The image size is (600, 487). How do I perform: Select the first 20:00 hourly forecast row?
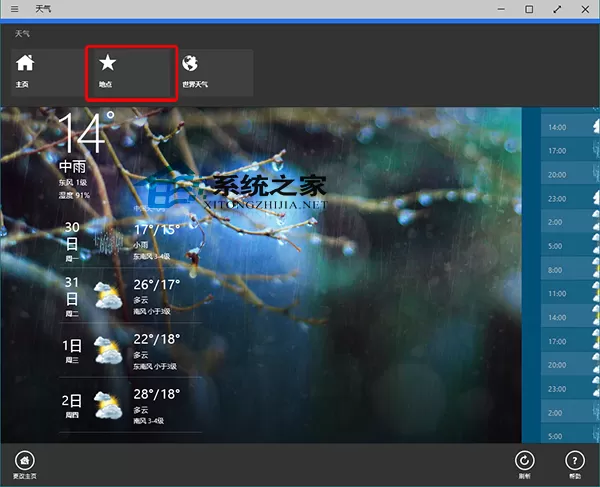[x=570, y=174]
